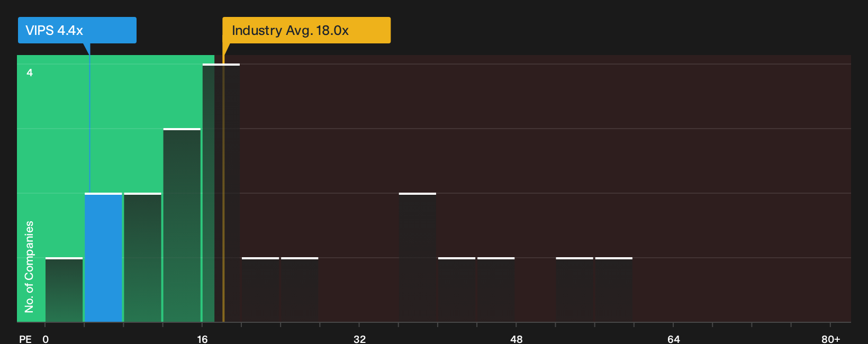Click the rightmost dark bar before PE 64
This screenshot has height=344, width=868.
click(x=614, y=290)
